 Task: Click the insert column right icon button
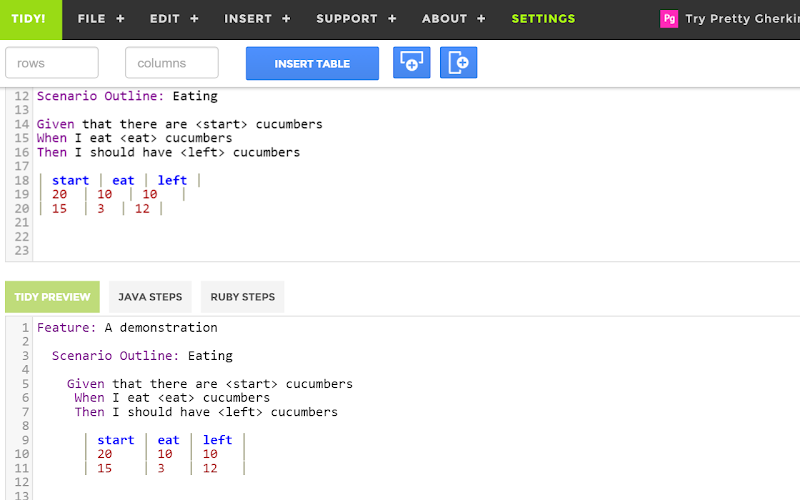[458, 63]
